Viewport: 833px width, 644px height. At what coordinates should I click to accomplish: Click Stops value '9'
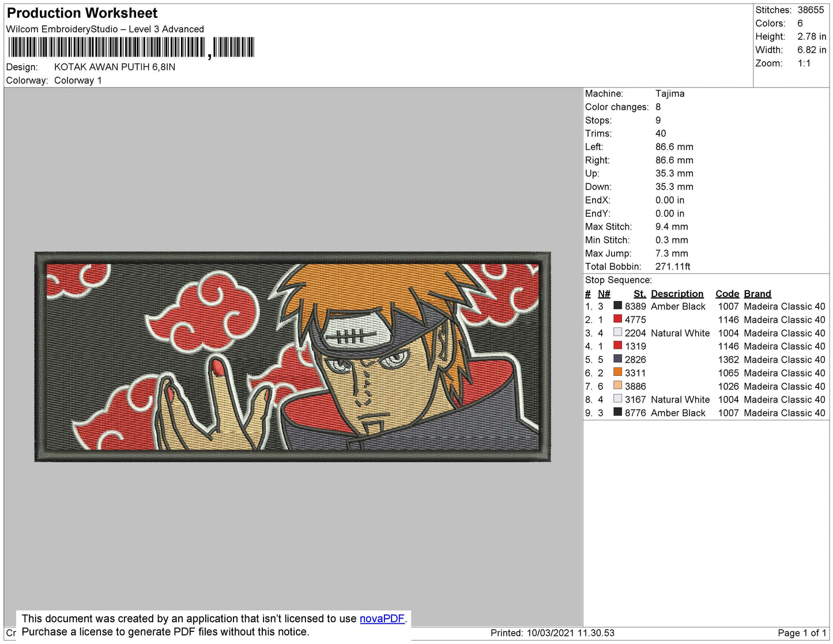(x=658, y=120)
